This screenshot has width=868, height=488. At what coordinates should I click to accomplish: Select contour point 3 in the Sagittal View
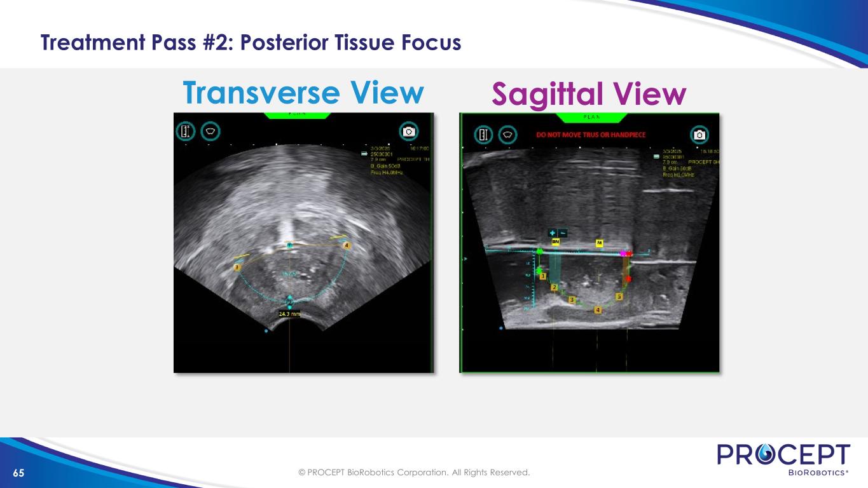[572, 300]
